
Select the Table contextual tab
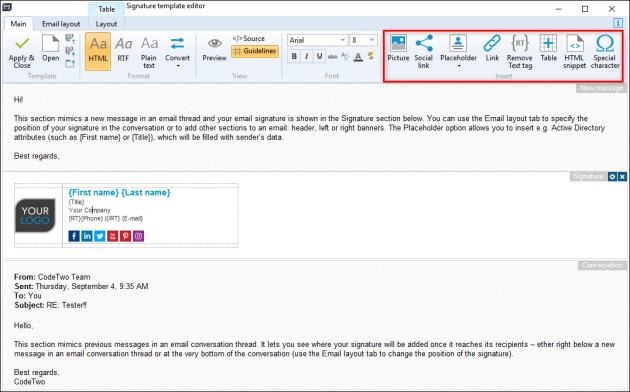(x=106, y=9)
